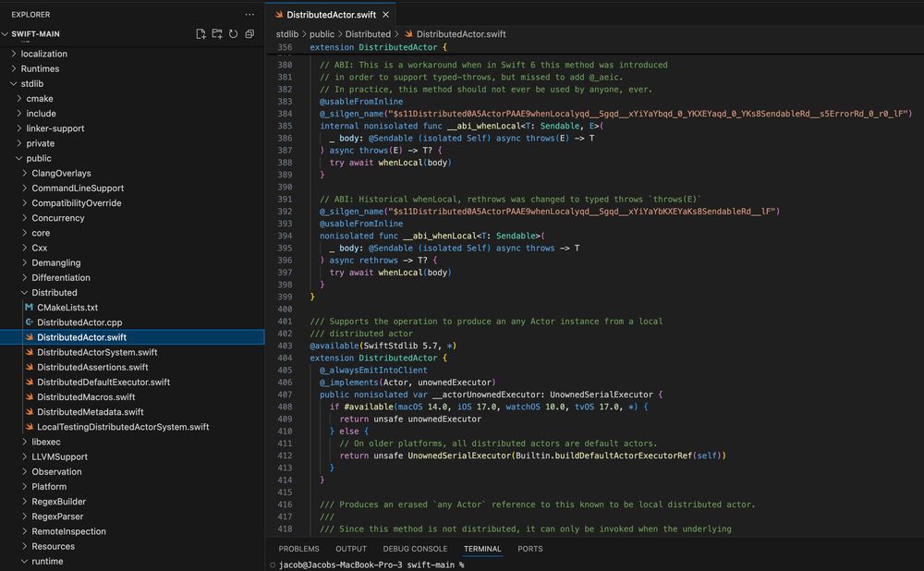Click Swift icon beside DistributedActorSystem.swift
Image resolution: width=924 pixels, height=571 pixels.
(29, 352)
